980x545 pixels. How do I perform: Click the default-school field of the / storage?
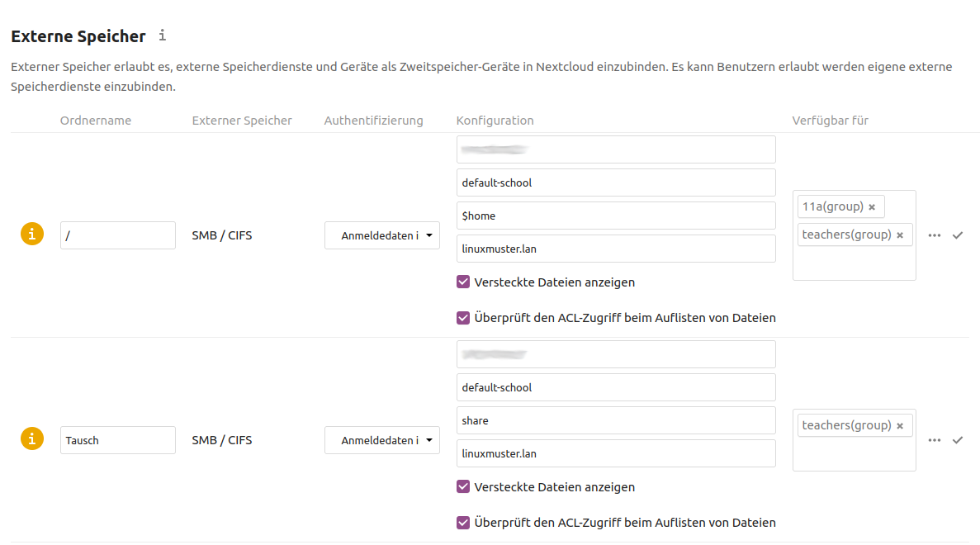point(616,182)
